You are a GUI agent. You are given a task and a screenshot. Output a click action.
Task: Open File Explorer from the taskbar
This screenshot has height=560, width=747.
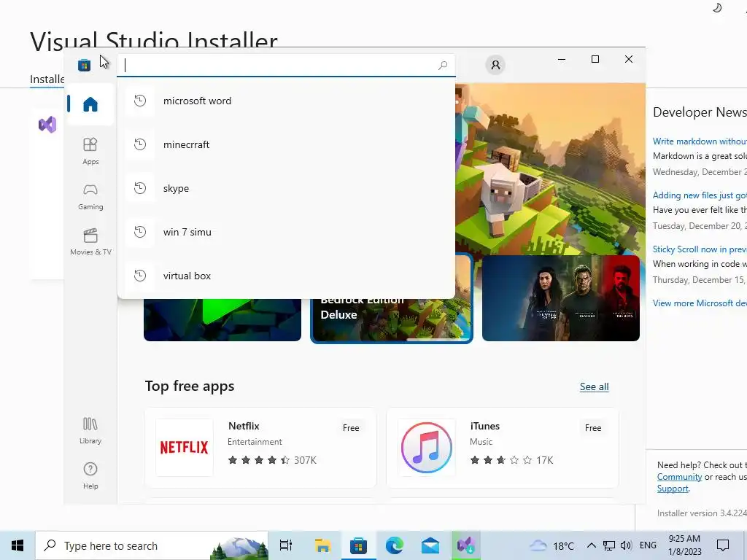pyautogui.click(x=322, y=545)
